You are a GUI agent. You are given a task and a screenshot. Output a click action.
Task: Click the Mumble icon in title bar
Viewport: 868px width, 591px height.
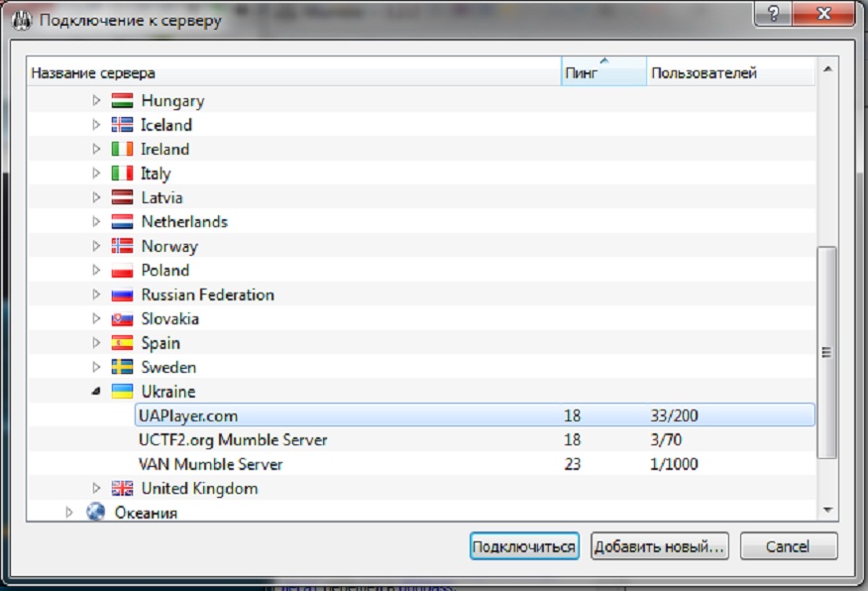click(22, 21)
